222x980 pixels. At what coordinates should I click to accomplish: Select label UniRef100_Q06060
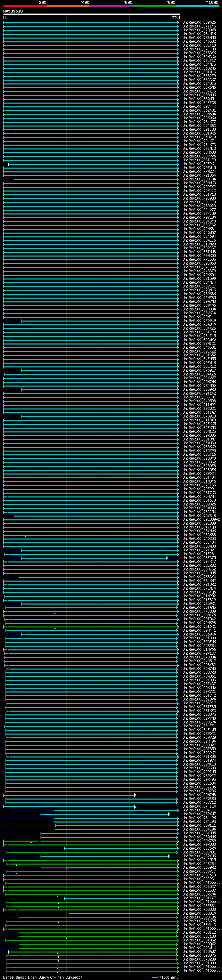tap(199, 118)
